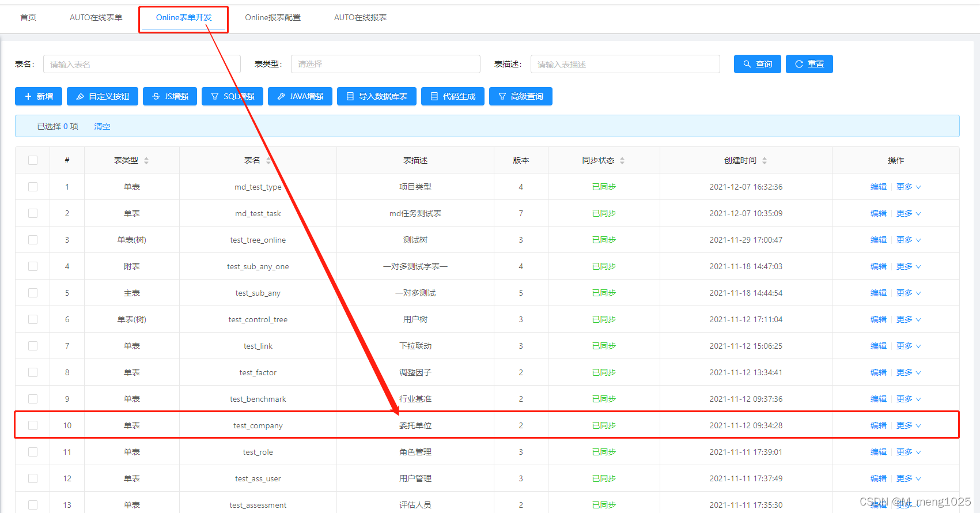Screen dimensions: 980x513
Task: Click 编辑 for test_benchmark row
Action: point(879,399)
